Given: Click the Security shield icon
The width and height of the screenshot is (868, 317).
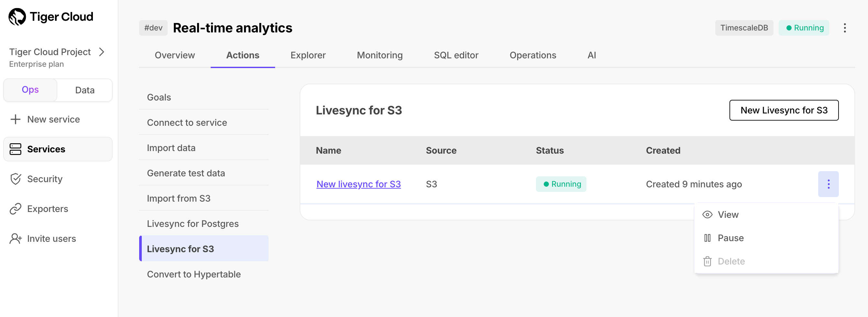Looking at the screenshot, I should (16, 179).
